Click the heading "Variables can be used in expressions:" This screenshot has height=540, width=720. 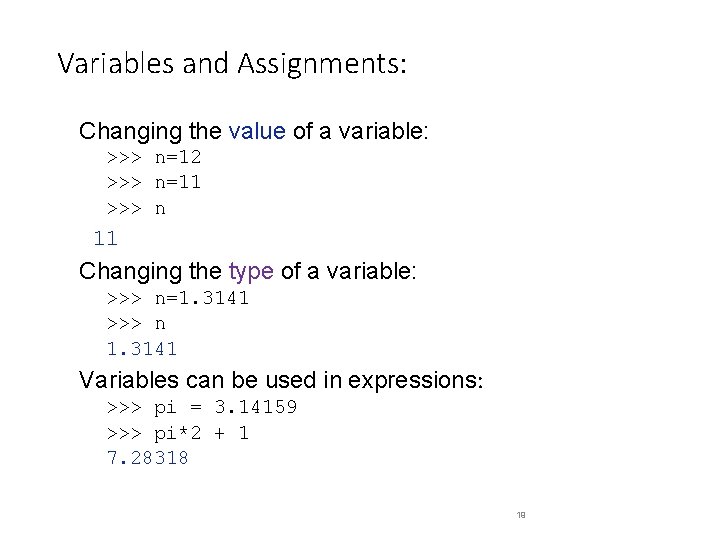coord(281,380)
